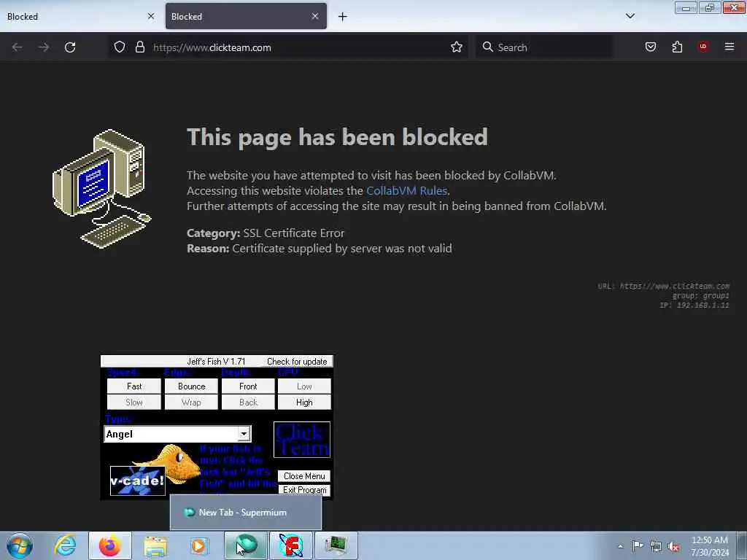The image size is (747, 560).
Task: Click the muted volume tray icon
Action: click(673, 546)
